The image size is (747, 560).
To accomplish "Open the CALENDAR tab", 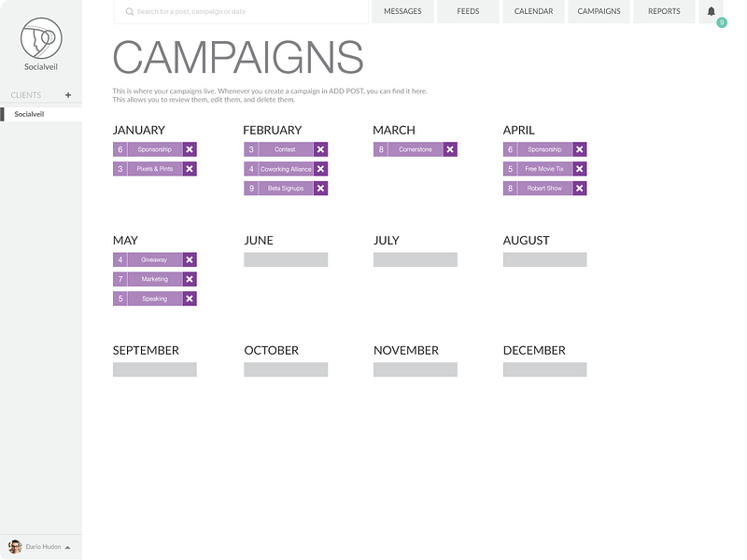I will [x=533, y=11].
